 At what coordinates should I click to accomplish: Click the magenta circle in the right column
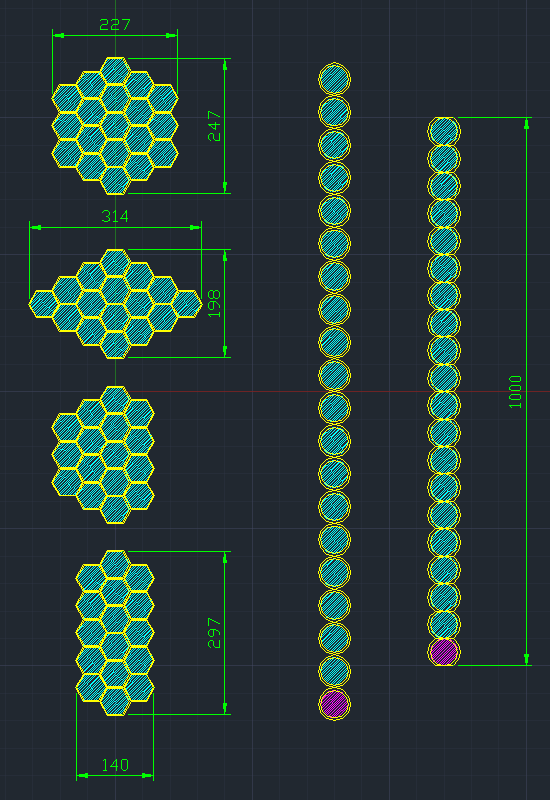(444, 652)
